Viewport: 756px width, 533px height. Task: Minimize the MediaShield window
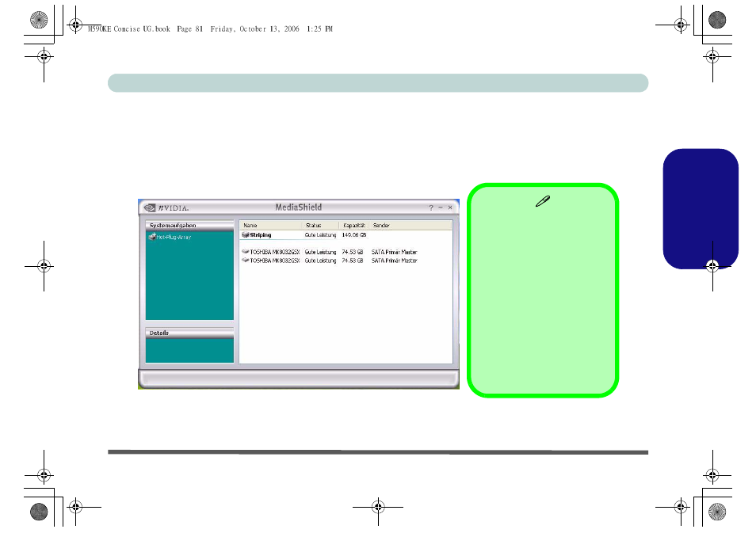coord(441,207)
